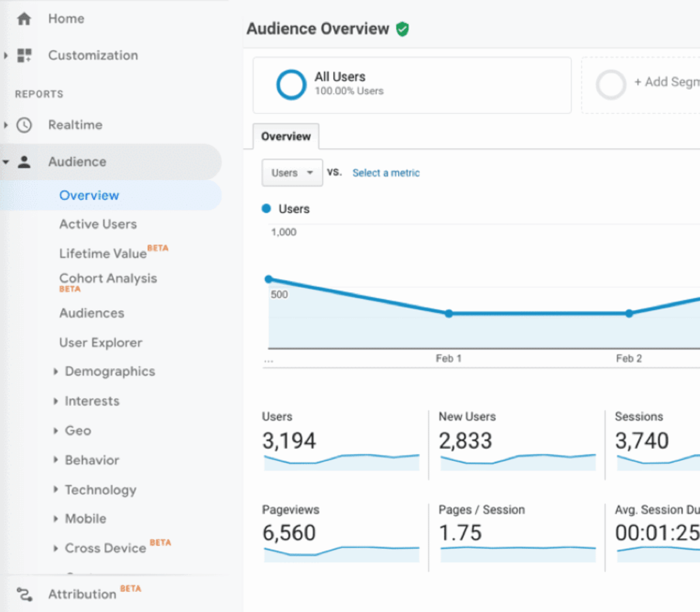This screenshot has height=612, width=700.
Task: Expand the Cross Device submenu
Action: pos(56,549)
